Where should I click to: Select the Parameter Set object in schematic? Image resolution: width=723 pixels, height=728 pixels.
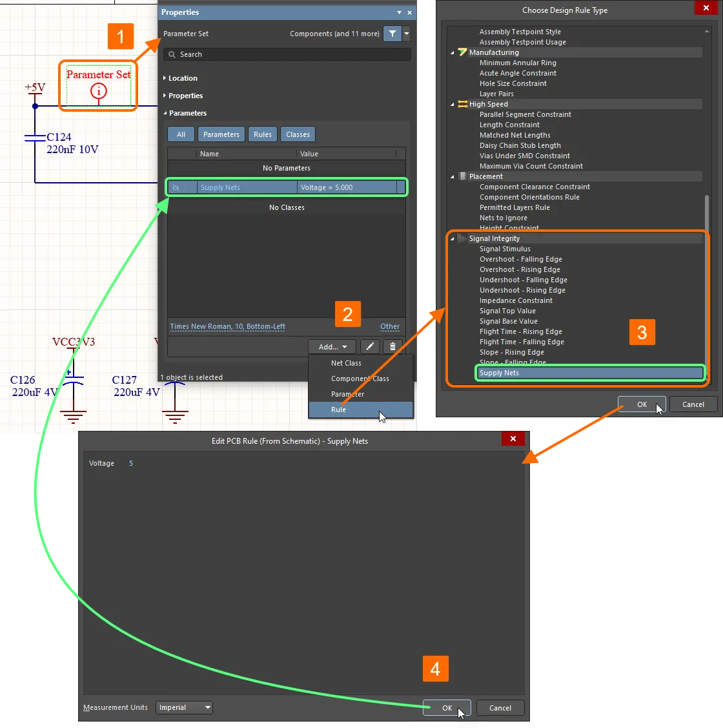98,85
